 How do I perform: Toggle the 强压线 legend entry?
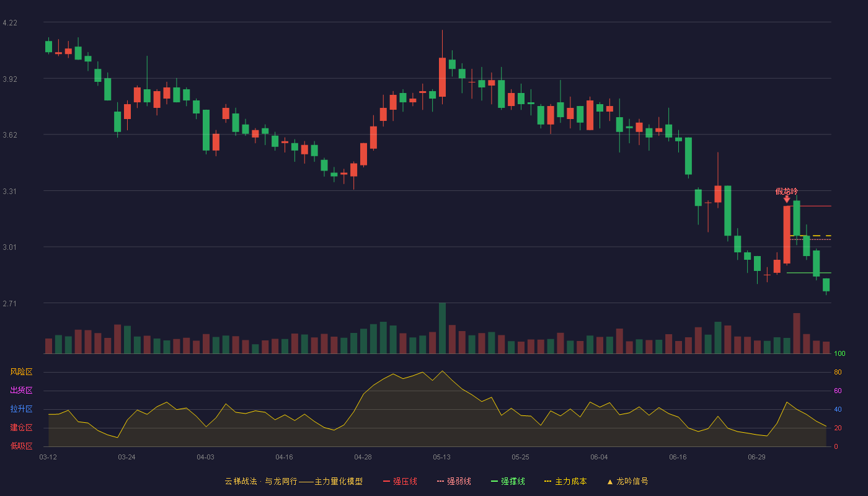coord(400,481)
